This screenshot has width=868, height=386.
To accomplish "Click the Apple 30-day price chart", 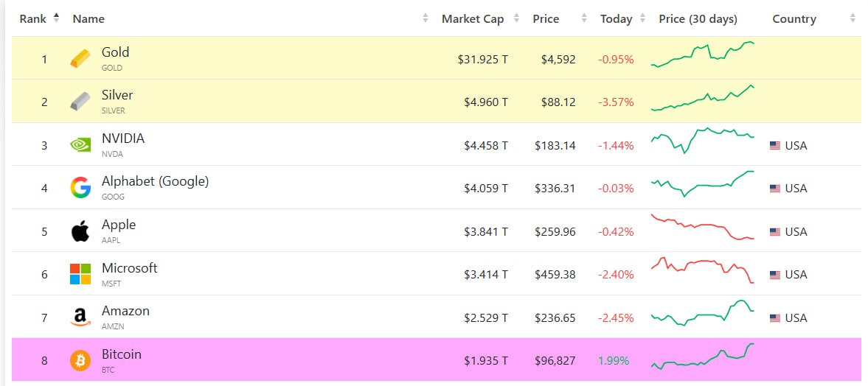I will [x=702, y=227].
